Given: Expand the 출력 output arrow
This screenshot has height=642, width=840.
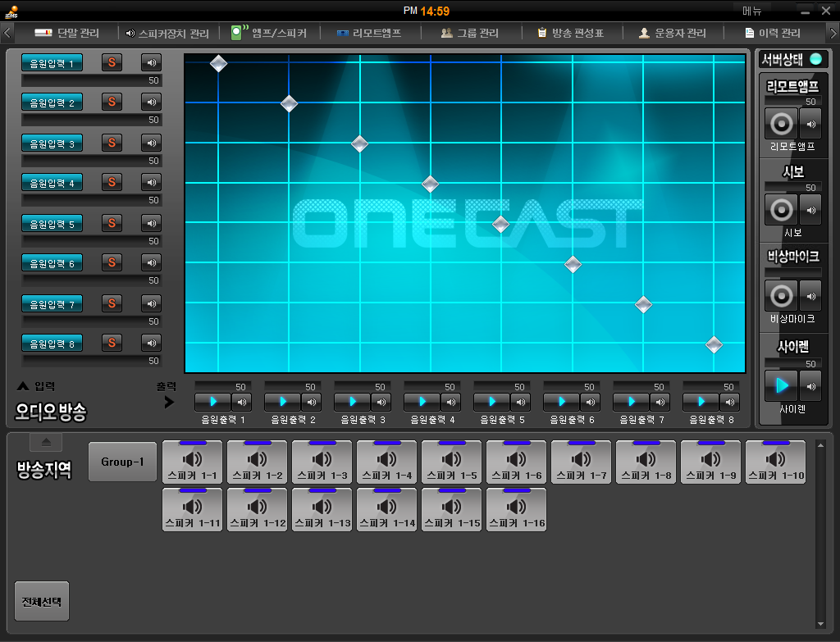Looking at the screenshot, I should point(169,402).
